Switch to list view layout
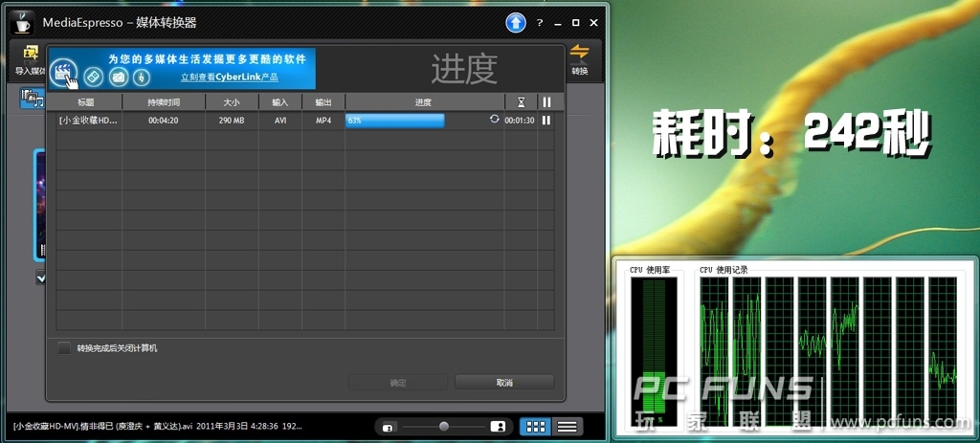 coord(567,427)
